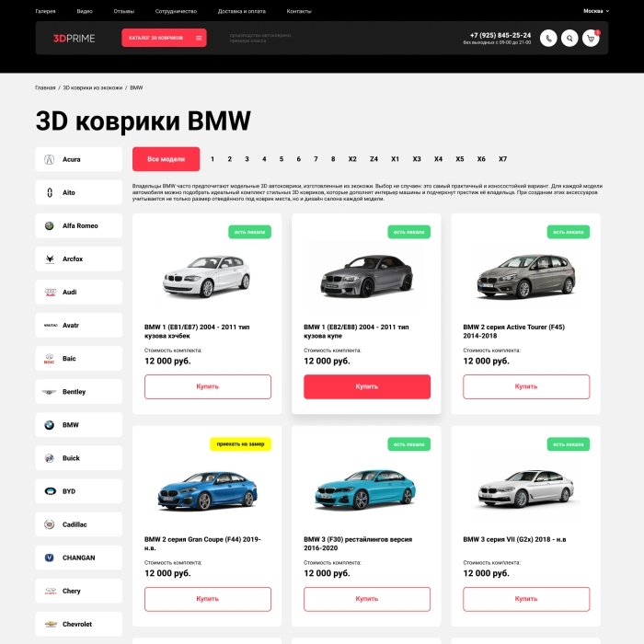Click the phone call icon in header
The width and height of the screenshot is (644, 644).
(548, 39)
